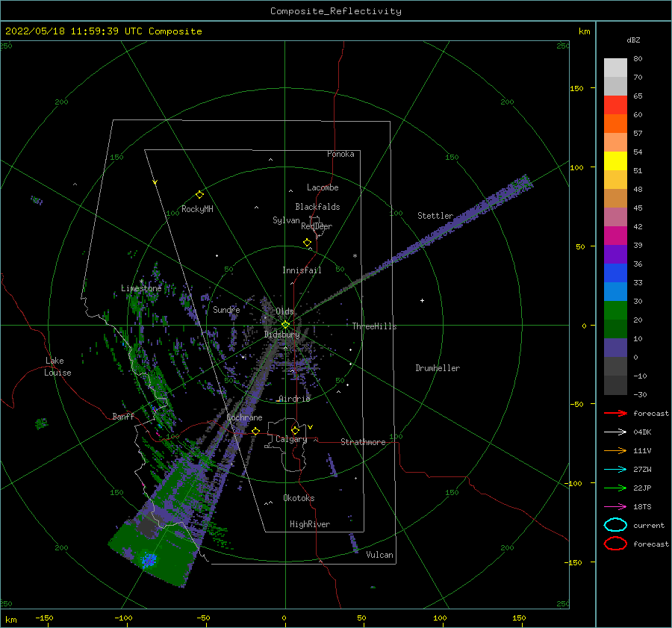Click the blue echo core at southwest edge

point(149,559)
